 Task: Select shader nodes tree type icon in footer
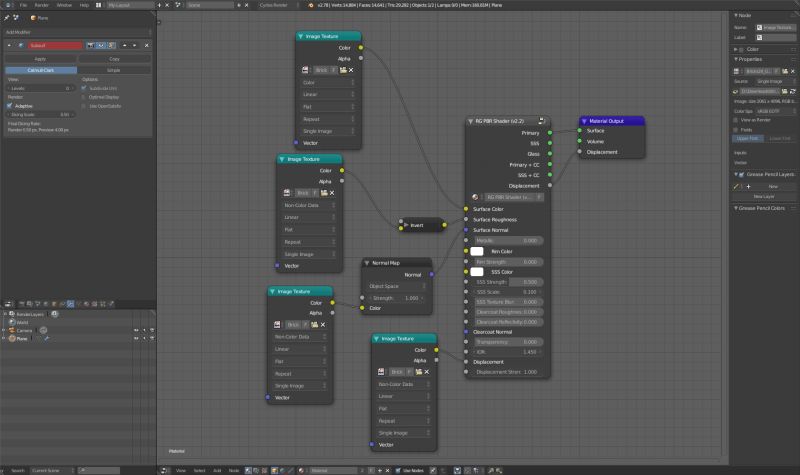(x=248, y=470)
